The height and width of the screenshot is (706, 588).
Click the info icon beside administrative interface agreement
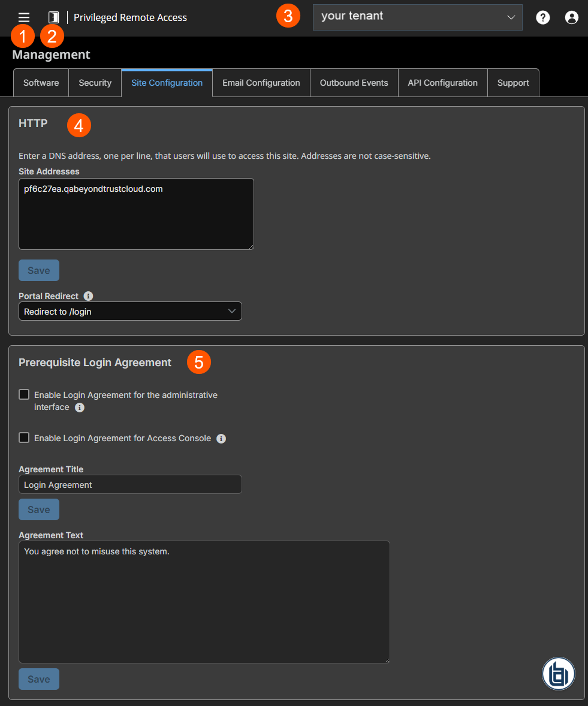click(79, 407)
